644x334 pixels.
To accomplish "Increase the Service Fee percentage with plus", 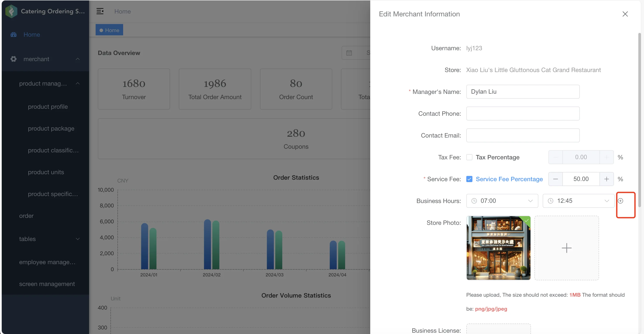I will pyautogui.click(x=606, y=179).
